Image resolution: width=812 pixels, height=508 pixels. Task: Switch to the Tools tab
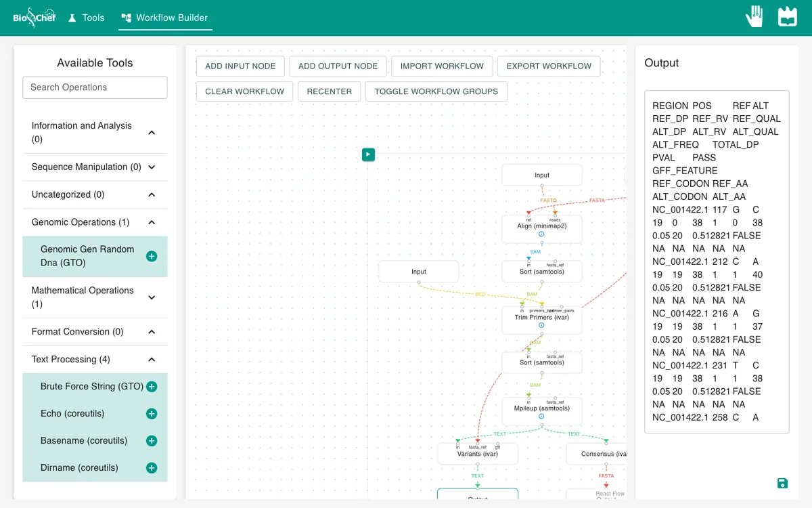pos(86,18)
